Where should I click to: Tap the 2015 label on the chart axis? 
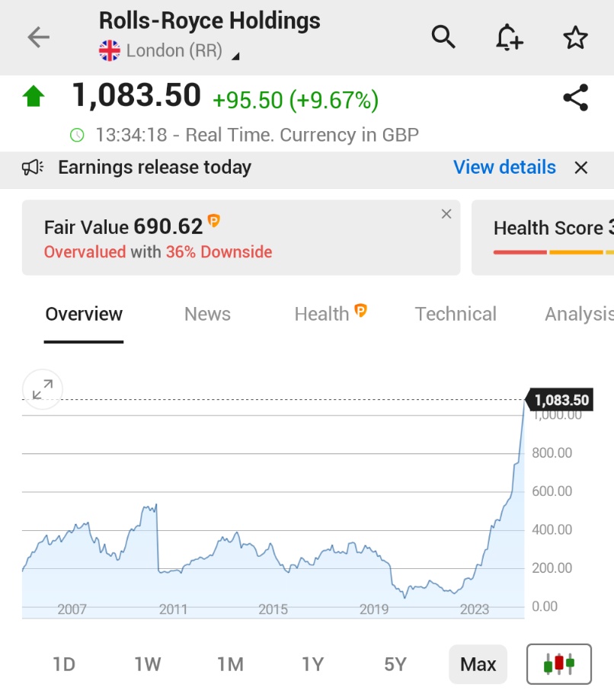click(273, 609)
